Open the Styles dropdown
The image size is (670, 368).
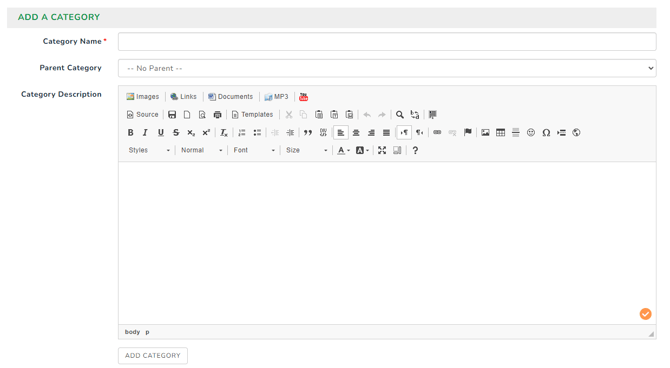coord(149,150)
